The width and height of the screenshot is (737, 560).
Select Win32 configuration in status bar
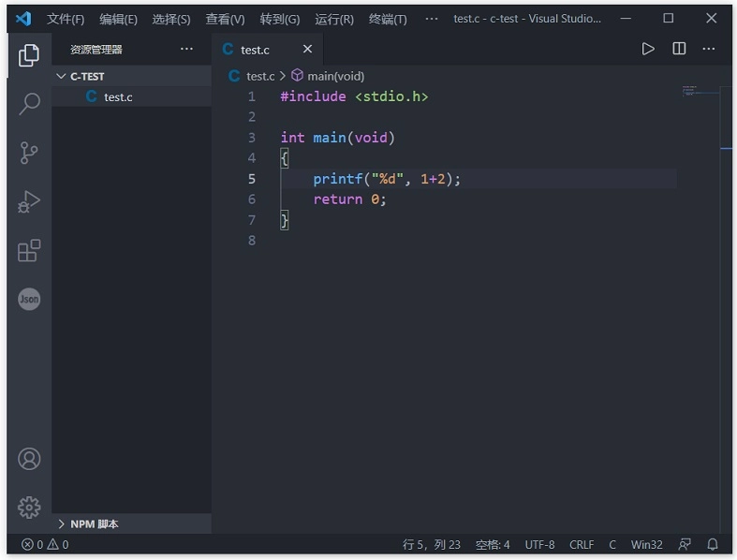click(646, 544)
